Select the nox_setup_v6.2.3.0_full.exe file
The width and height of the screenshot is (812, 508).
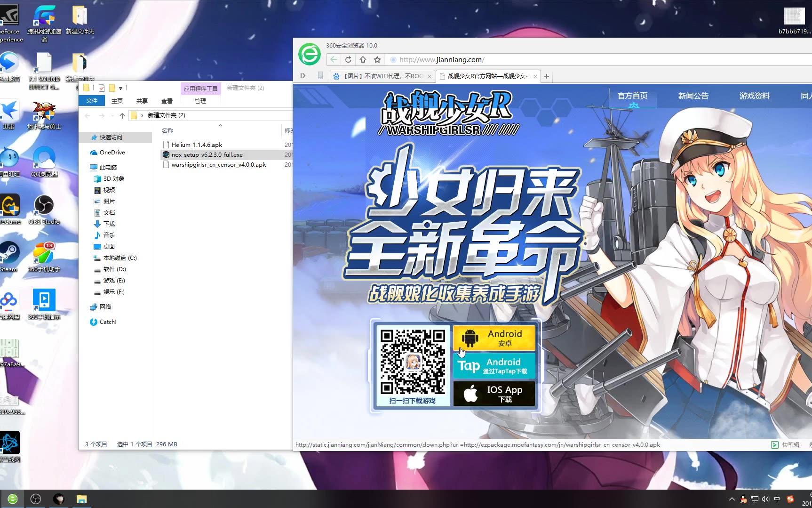click(x=207, y=155)
